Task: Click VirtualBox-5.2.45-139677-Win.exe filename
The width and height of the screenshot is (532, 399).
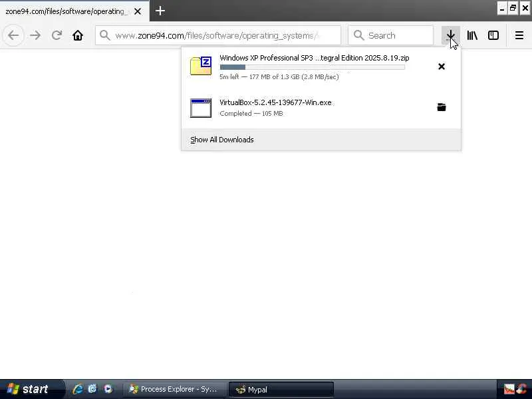Action: [275, 102]
